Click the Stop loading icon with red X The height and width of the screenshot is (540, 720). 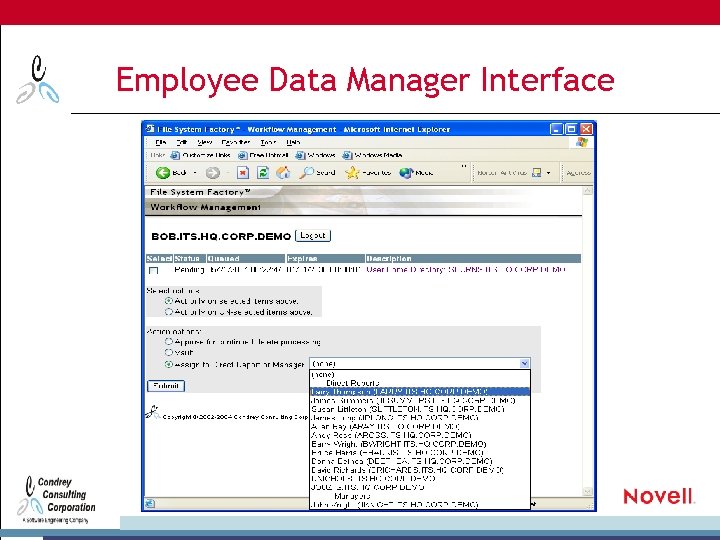[x=243, y=173]
